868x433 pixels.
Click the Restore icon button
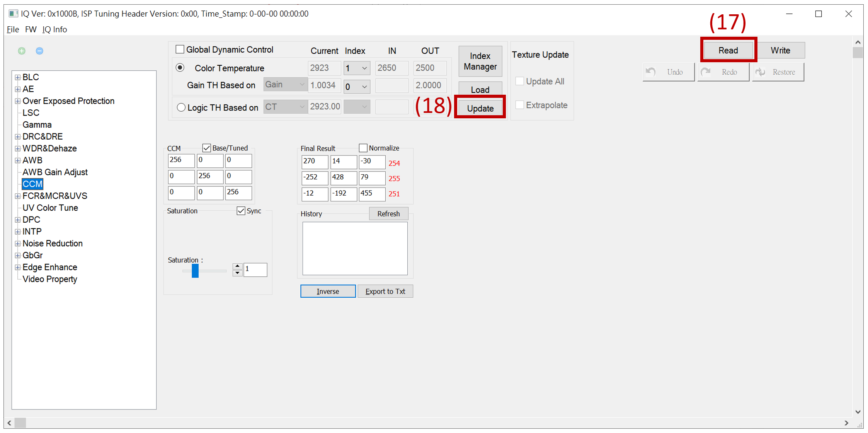778,72
